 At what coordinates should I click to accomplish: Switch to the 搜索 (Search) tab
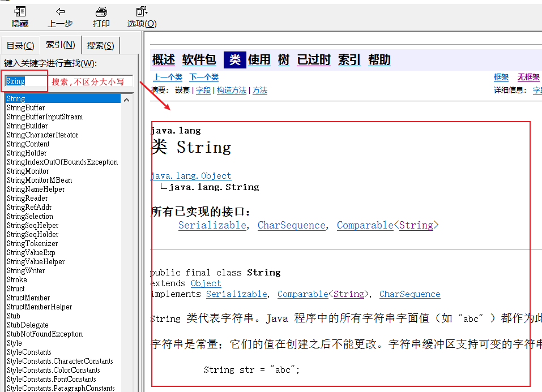click(100, 46)
